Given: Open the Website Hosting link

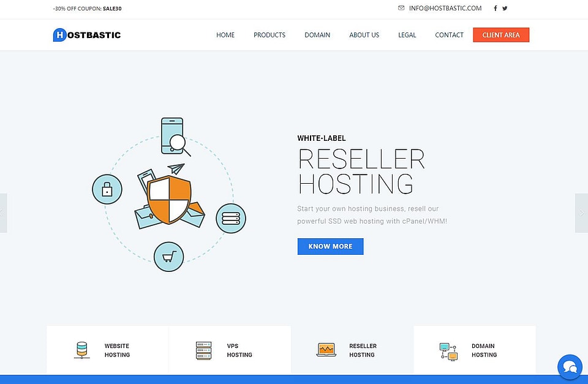Looking at the screenshot, I should point(117,350).
